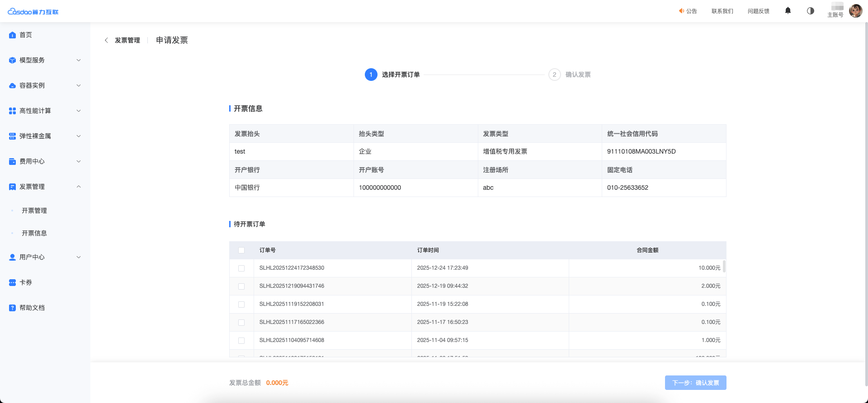The image size is (868, 403).
Task: Click the 发票管理 invoice icon
Action: 12,187
